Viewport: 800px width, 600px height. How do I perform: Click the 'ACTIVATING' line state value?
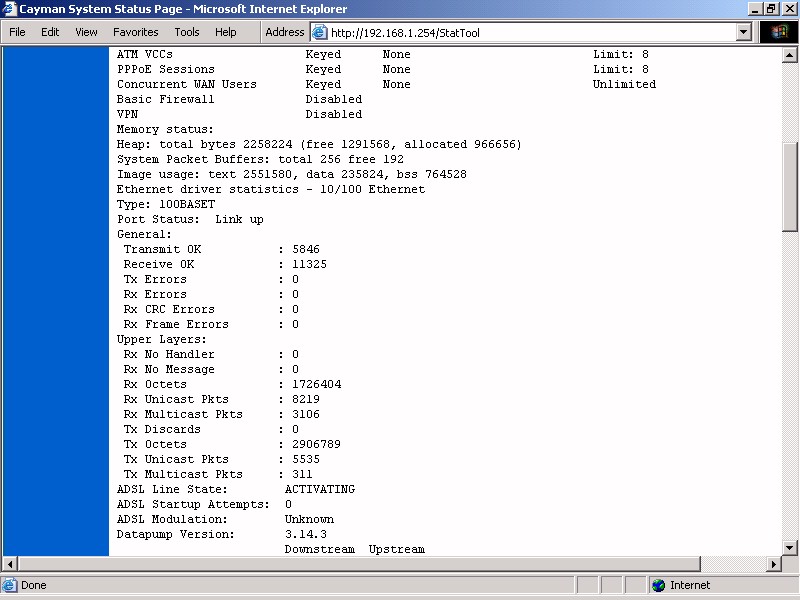320,489
